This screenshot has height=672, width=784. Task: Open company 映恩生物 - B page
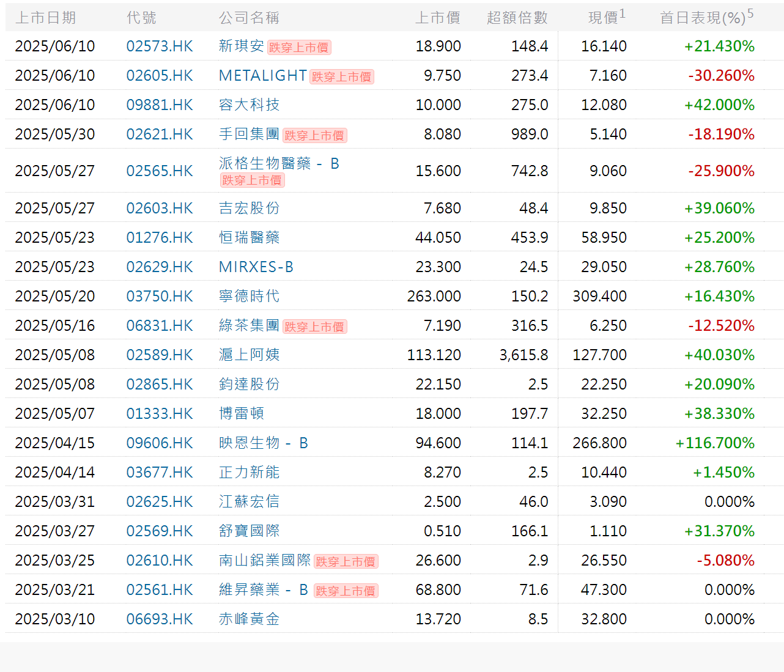click(x=264, y=443)
